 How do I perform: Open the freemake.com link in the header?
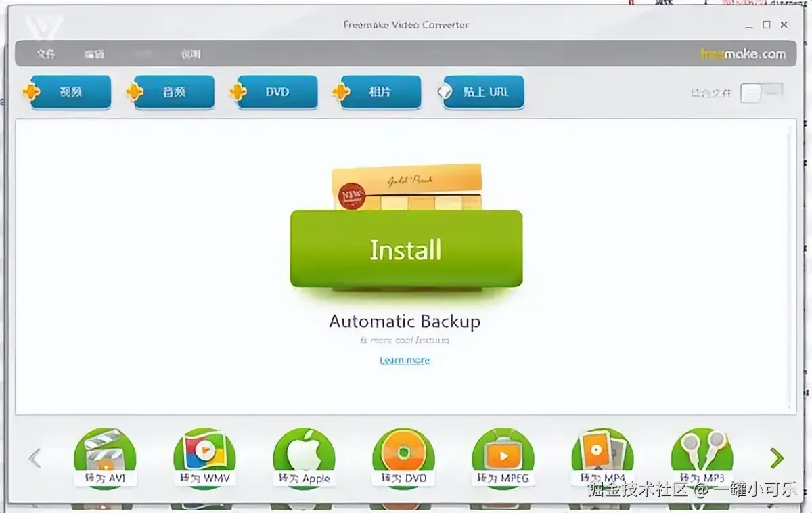pyautogui.click(x=743, y=54)
